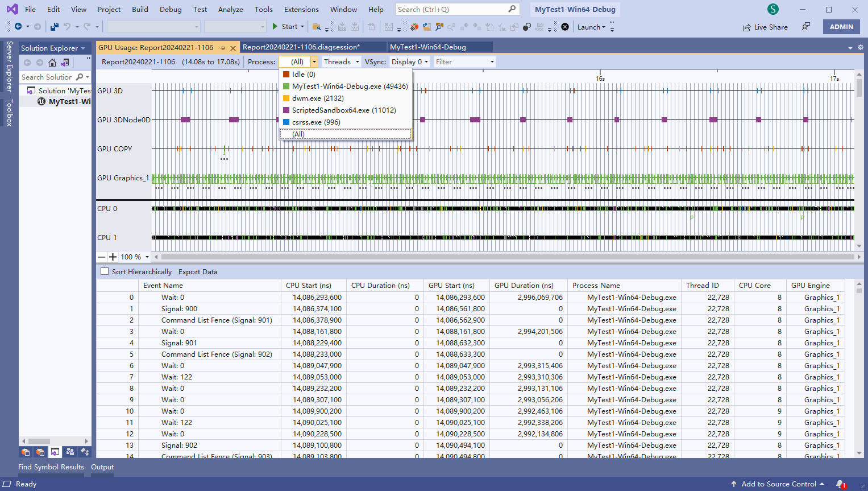Click the Live Share icon button

pos(765,27)
